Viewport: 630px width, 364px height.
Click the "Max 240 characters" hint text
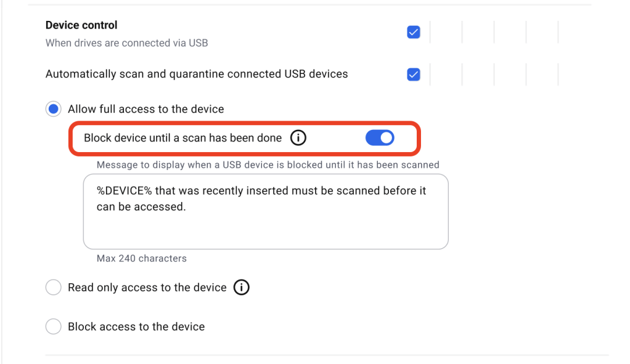142,259
